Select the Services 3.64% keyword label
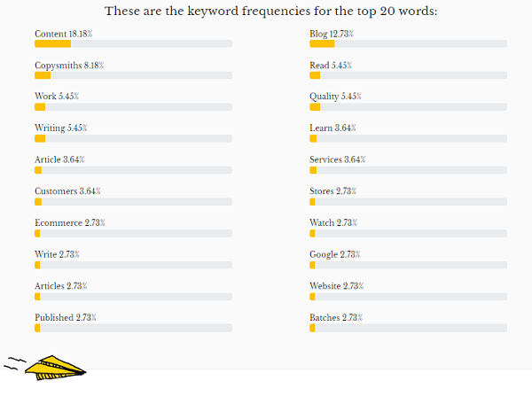The image size is (532, 396). click(x=337, y=159)
